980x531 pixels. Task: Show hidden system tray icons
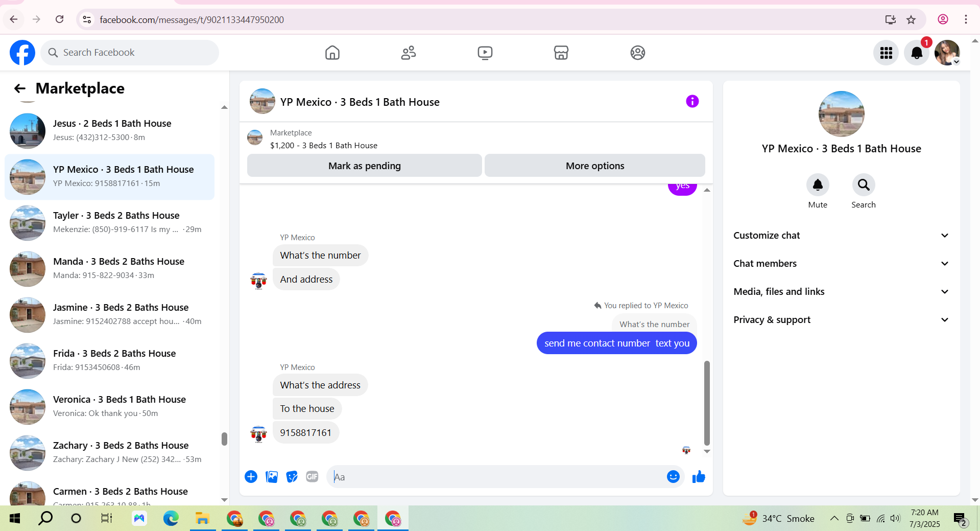(834, 518)
